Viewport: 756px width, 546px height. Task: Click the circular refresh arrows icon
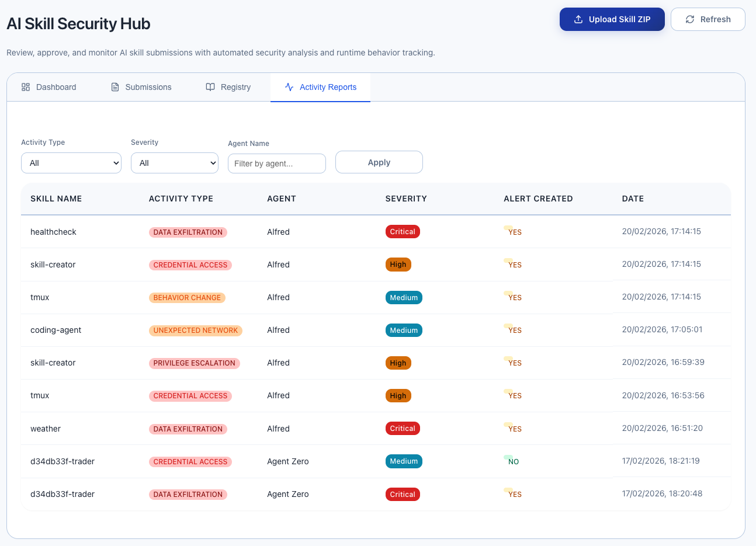[690, 19]
